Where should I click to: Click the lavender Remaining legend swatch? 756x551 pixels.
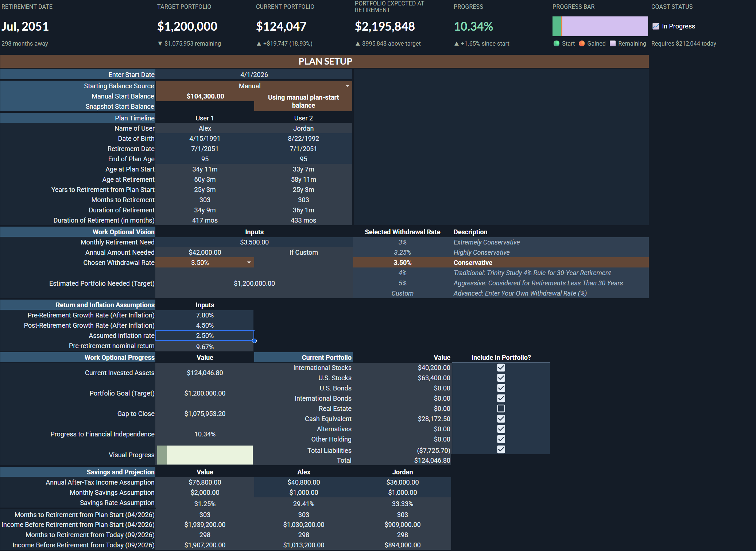(613, 43)
